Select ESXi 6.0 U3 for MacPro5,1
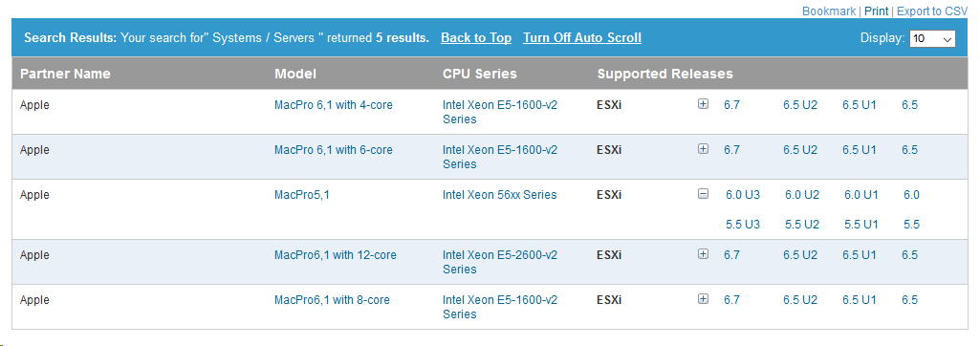The height and width of the screenshot is (346, 980). click(743, 195)
